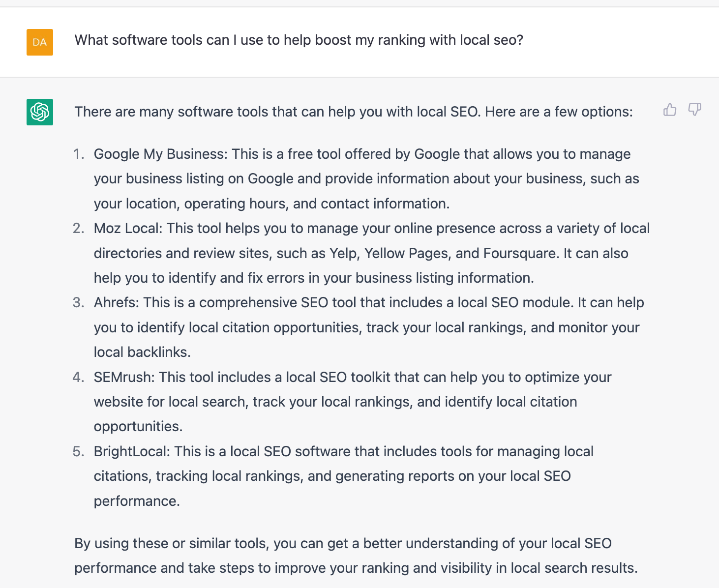Click list number 4 marker

pos(79,377)
